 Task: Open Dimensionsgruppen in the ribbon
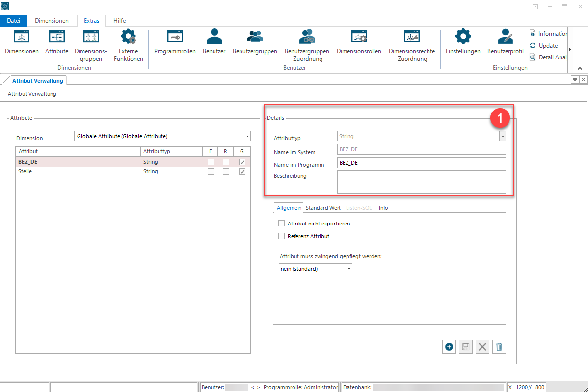91,45
